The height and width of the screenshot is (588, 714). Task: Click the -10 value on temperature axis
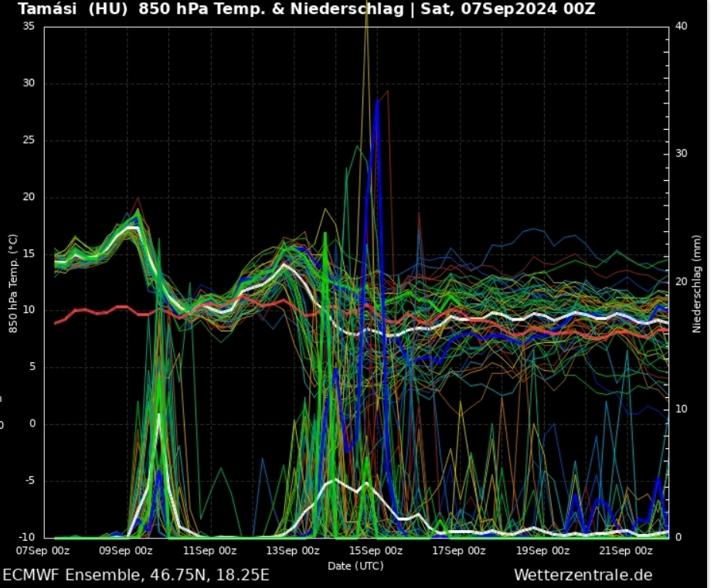[x=27, y=537]
